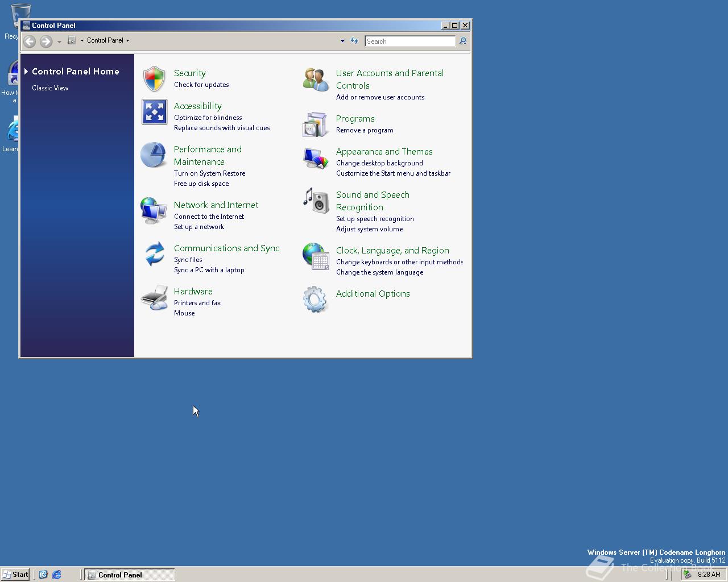Click Set up speech recognition link

point(375,219)
